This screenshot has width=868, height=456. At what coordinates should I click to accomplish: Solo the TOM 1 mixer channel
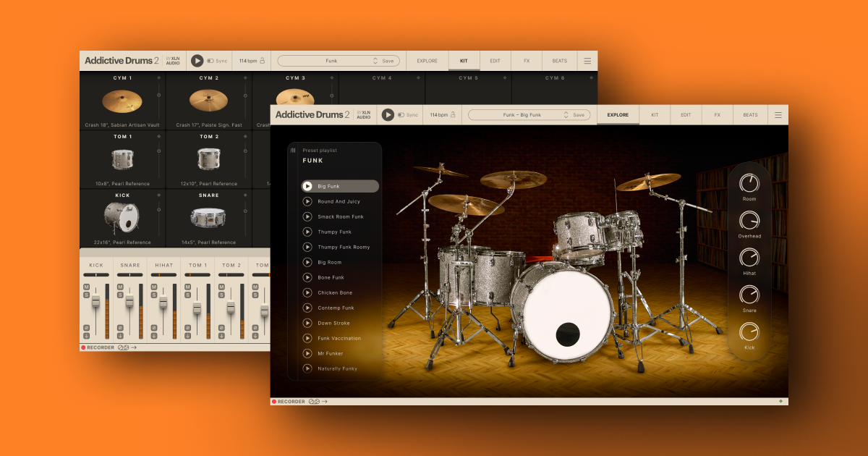pyautogui.click(x=187, y=295)
